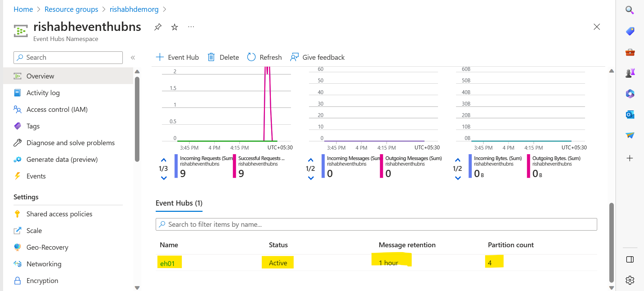Open sidebar settings gear icon

coord(630,280)
